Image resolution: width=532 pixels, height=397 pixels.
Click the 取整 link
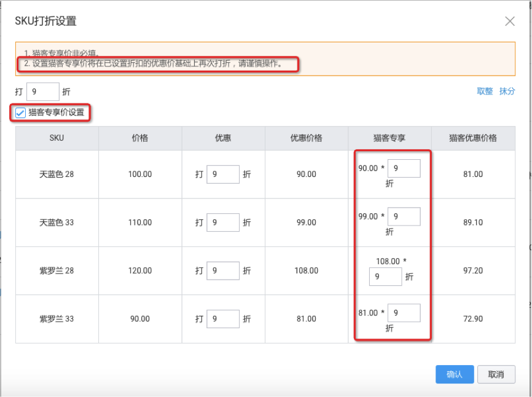point(485,91)
